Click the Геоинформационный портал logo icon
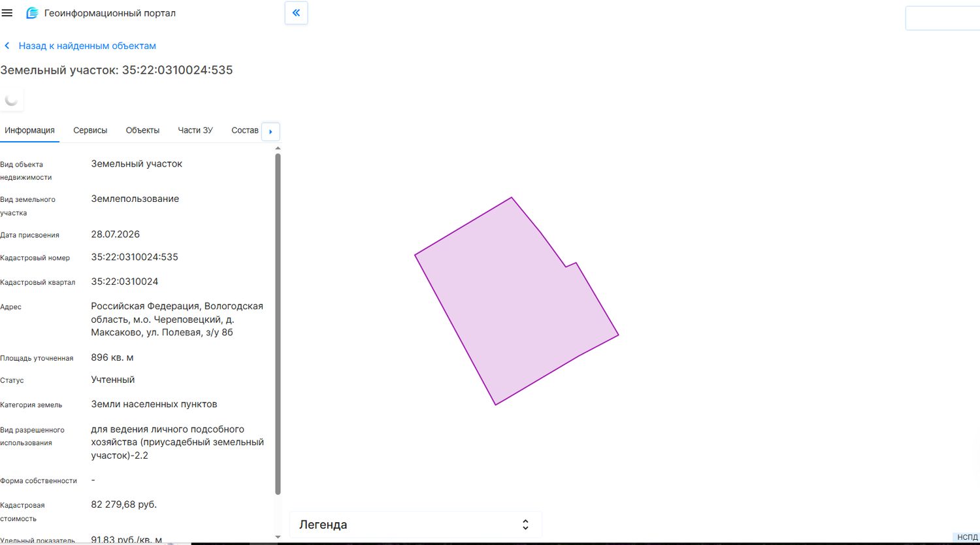This screenshot has width=980, height=545. click(x=32, y=13)
